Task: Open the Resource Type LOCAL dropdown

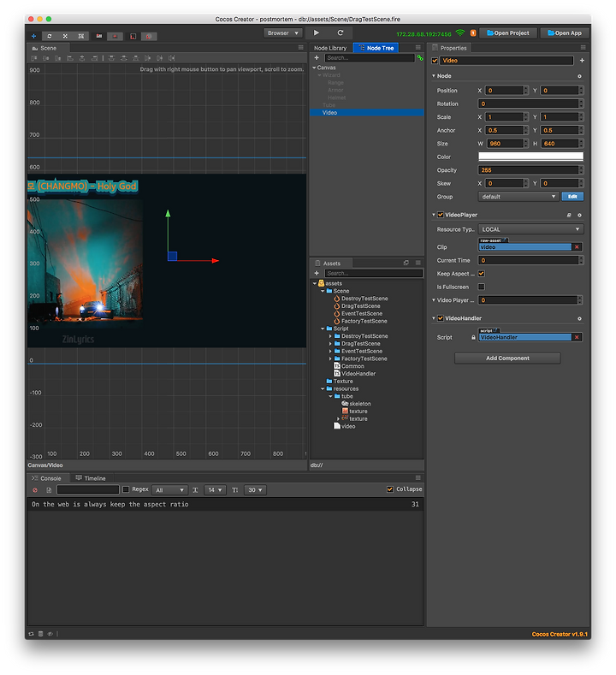Action: click(x=530, y=229)
